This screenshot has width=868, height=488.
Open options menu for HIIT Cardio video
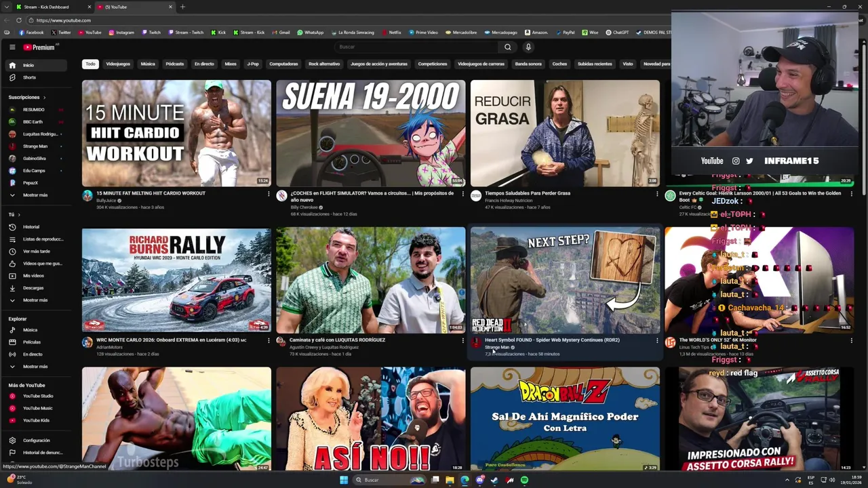tap(269, 194)
